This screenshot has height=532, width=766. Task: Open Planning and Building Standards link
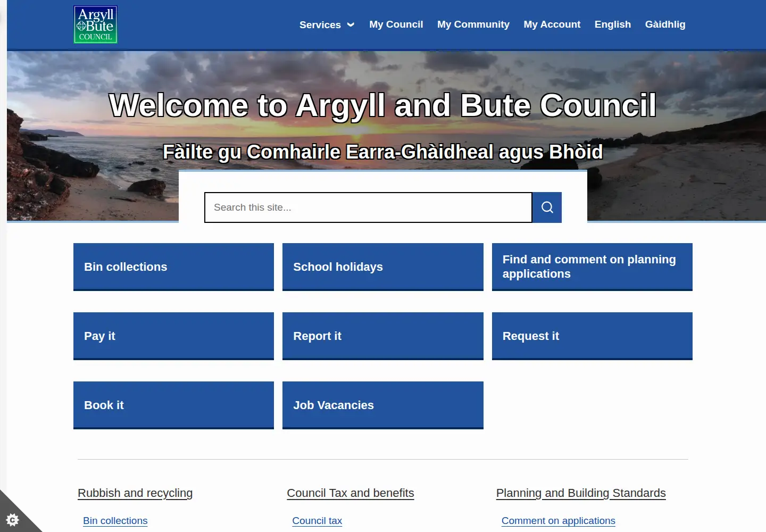[581, 493]
